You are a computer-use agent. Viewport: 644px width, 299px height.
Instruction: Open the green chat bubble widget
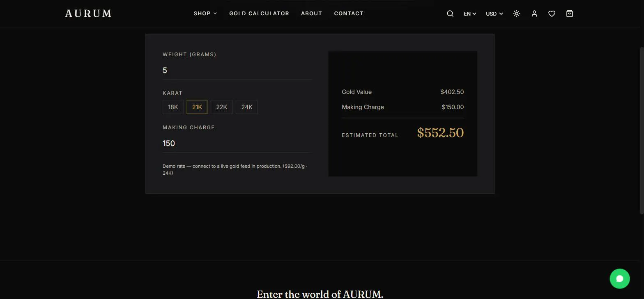coord(620,278)
